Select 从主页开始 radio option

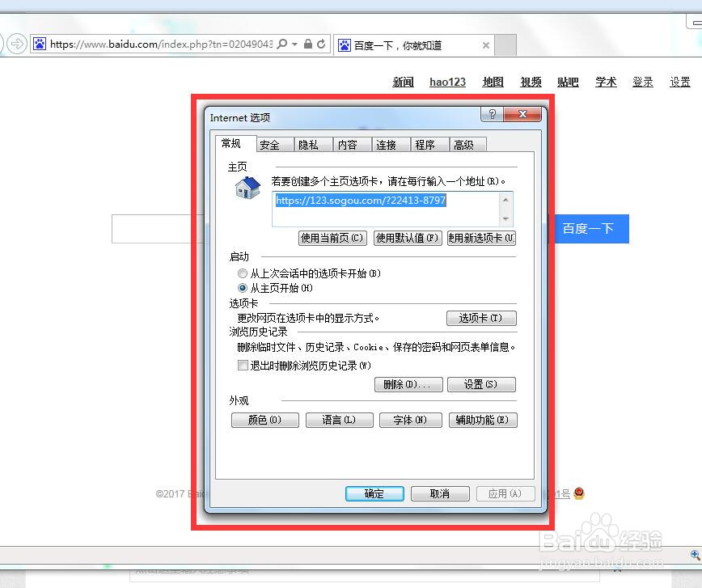tap(243, 288)
